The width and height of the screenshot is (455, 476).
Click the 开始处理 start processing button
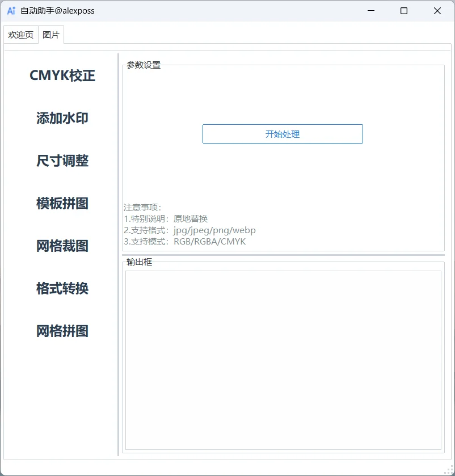click(283, 134)
